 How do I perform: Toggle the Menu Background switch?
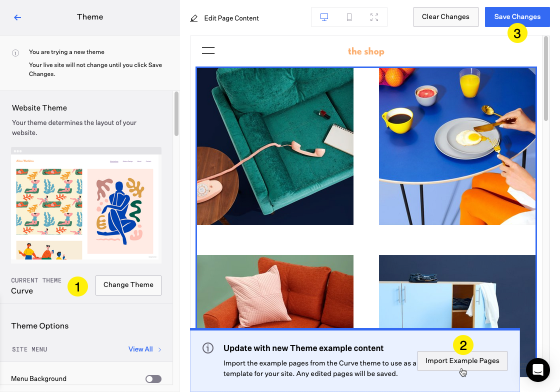(153, 379)
